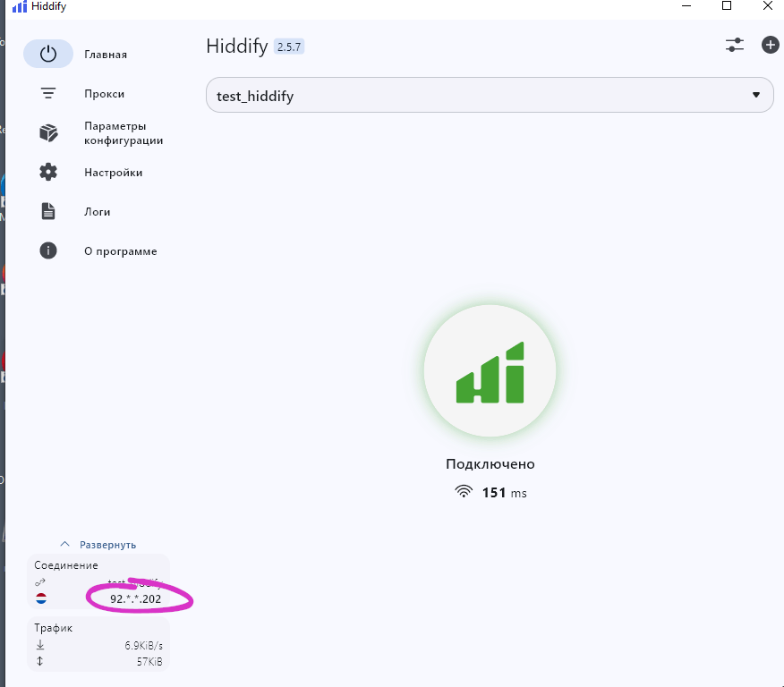784x687 pixels.
Task: Add a new profile with plus icon
Action: [x=770, y=45]
